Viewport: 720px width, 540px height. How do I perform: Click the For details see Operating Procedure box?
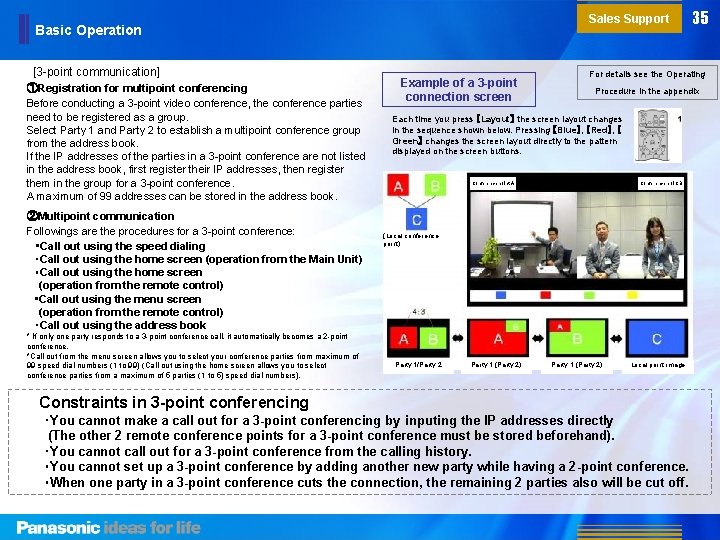(x=647, y=83)
